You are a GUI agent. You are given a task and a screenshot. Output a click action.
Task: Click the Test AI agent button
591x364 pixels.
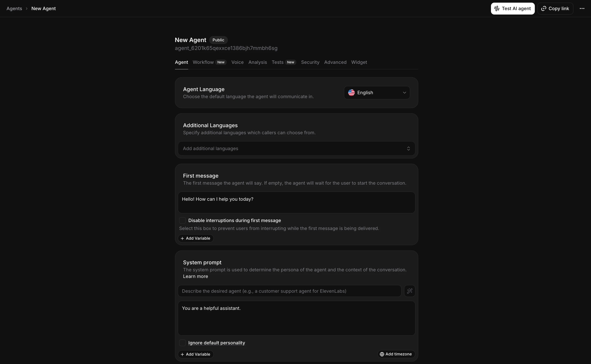pos(512,8)
